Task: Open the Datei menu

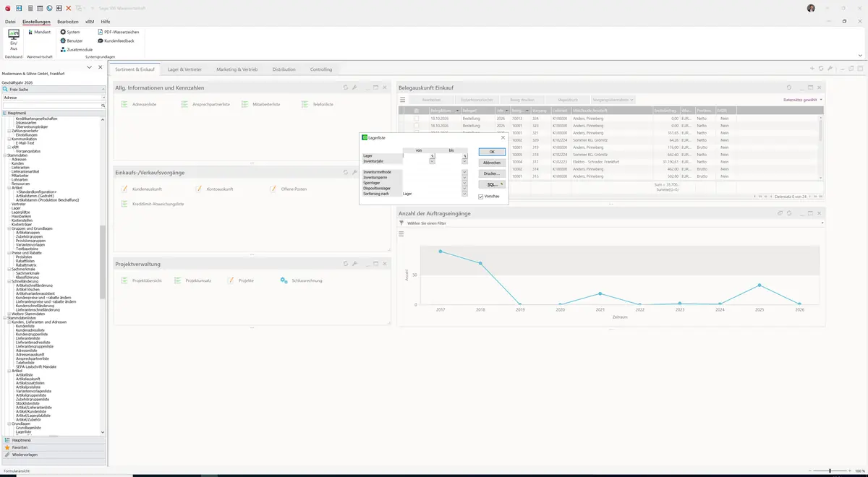Action: tap(10, 22)
